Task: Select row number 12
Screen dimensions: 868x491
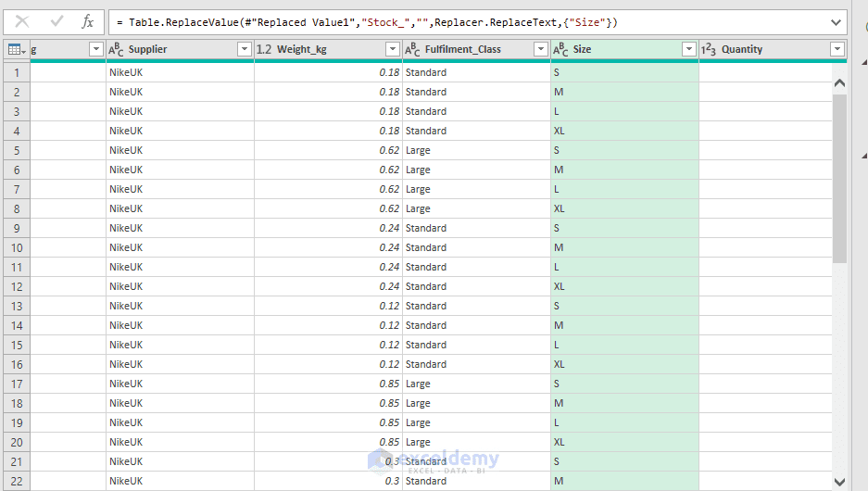Action: point(17,287)
